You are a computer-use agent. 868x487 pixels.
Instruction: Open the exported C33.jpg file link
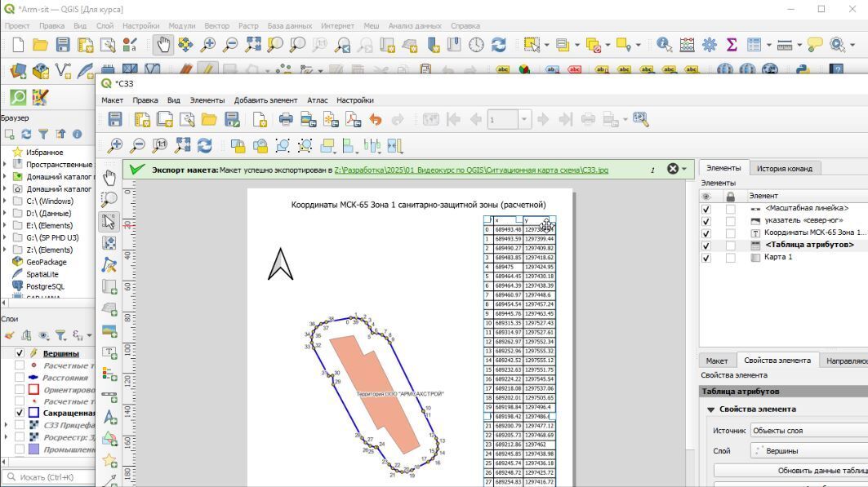[x=471, y=170]
